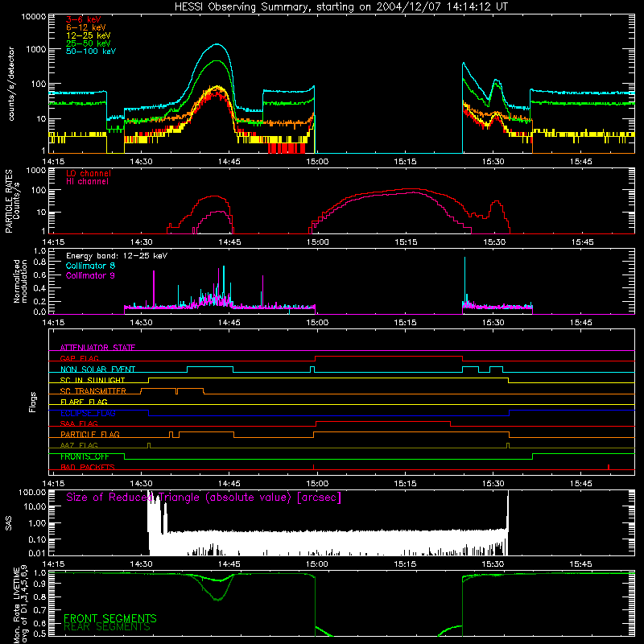Click the FRONTS_OFF flag label

coord(85,456)
